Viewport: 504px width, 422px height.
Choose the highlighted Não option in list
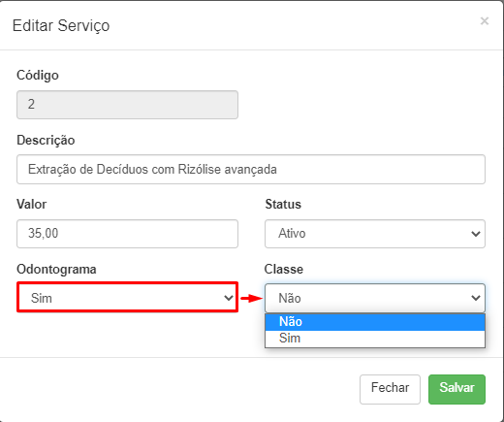(x=375, y=322)
